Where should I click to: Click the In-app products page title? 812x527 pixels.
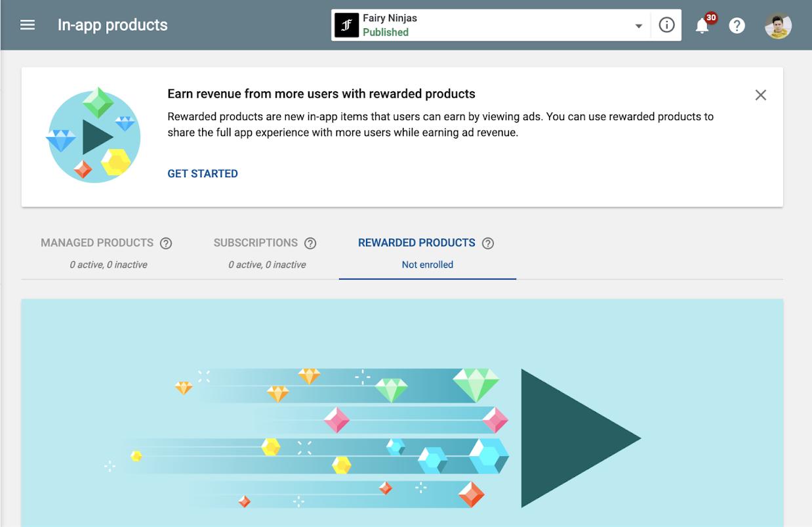tap(113, 25)
